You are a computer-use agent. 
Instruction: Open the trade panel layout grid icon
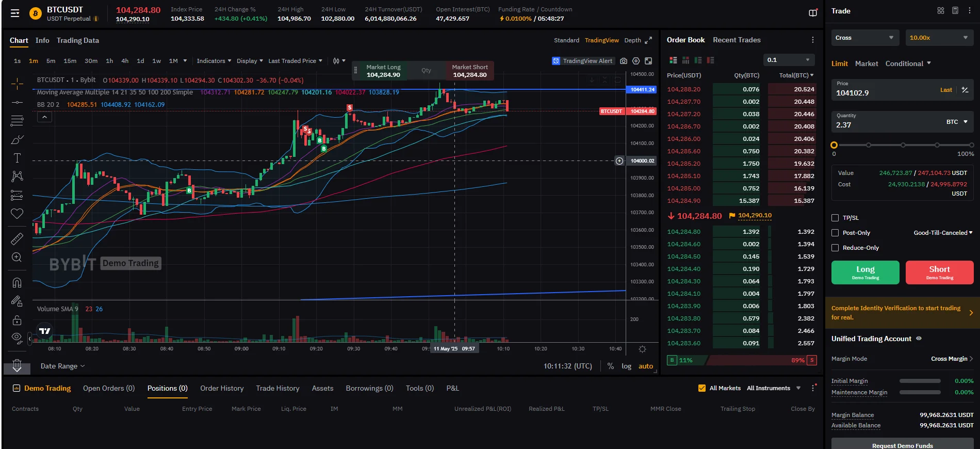click(941, 11)
